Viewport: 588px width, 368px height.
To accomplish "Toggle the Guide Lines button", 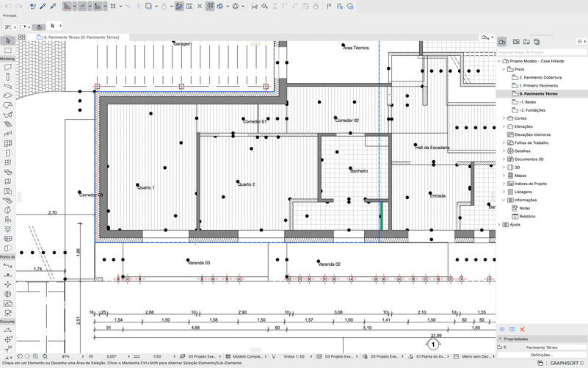I will coord(67,7).
